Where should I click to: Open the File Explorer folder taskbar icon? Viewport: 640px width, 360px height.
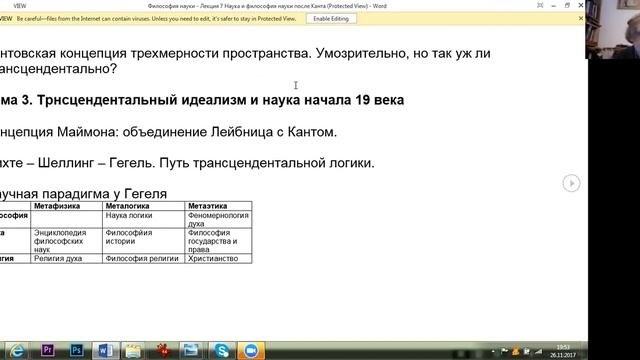[x=133, y=351]
